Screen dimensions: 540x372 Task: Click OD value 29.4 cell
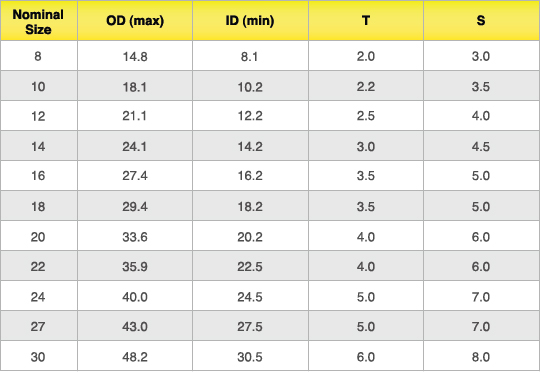click(x=135, y=206)
